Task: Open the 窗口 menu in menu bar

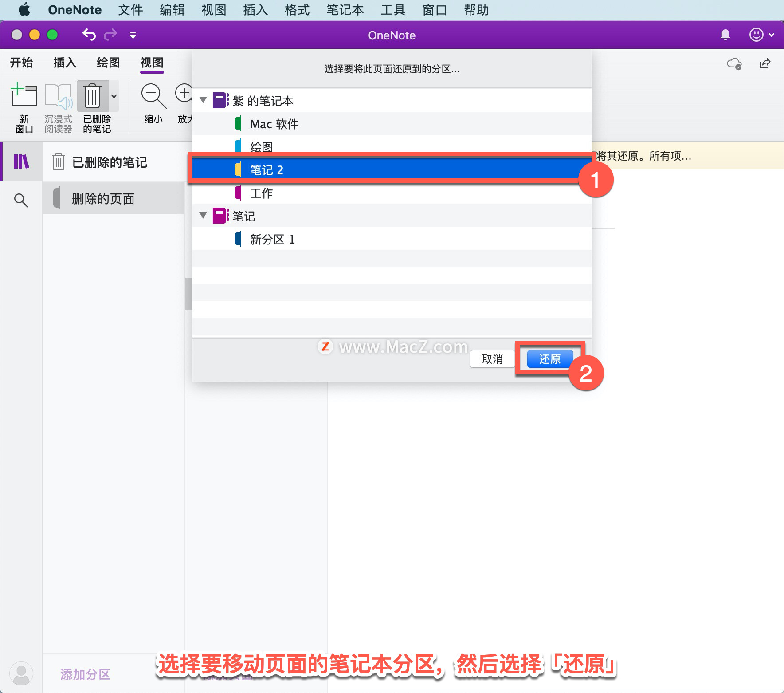Action: click(x=435, y=10)
